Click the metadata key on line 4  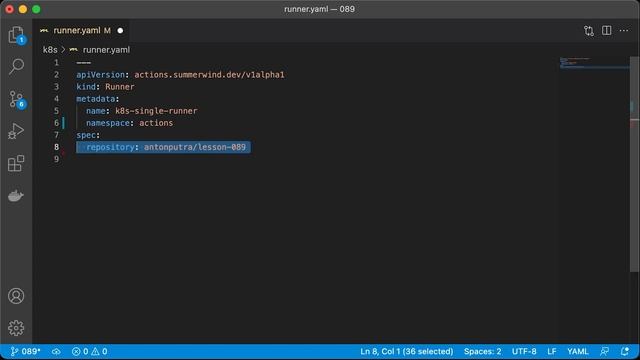pos(96,99)
